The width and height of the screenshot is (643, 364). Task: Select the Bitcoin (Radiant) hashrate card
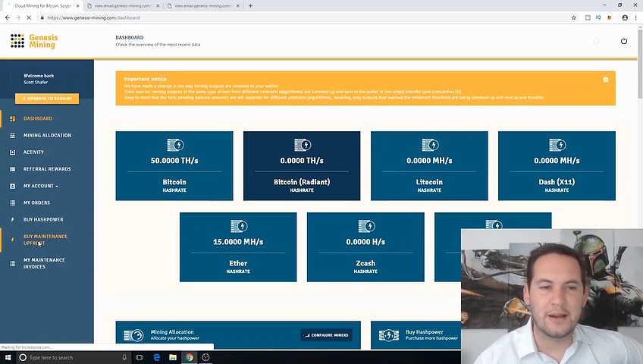coord(302,166)
